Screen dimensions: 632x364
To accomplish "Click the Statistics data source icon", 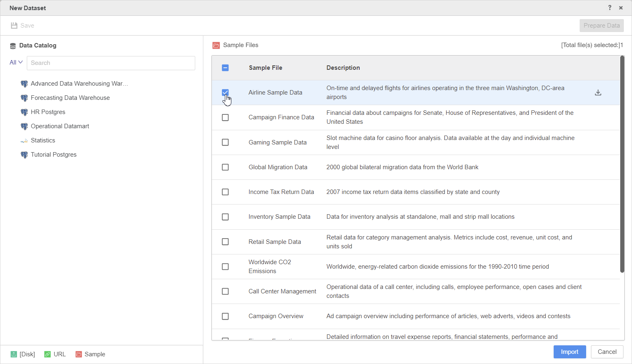I will (24, 141).
